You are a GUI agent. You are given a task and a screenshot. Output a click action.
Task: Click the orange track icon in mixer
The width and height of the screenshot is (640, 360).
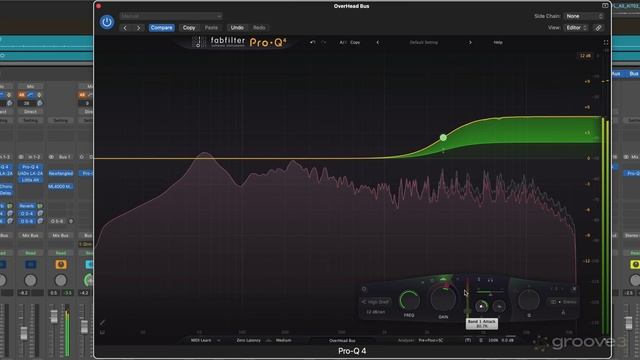coord(61,264)
